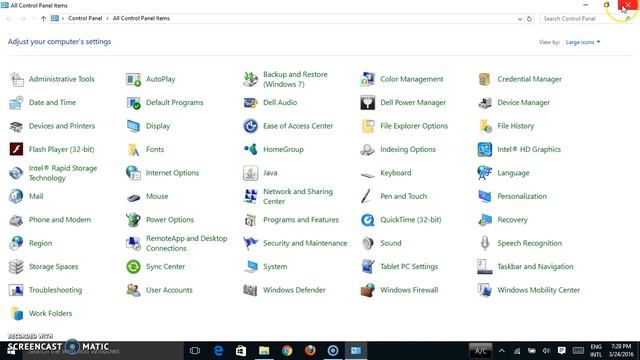Click the Speech Recognition microphone icon

[484, 243]
